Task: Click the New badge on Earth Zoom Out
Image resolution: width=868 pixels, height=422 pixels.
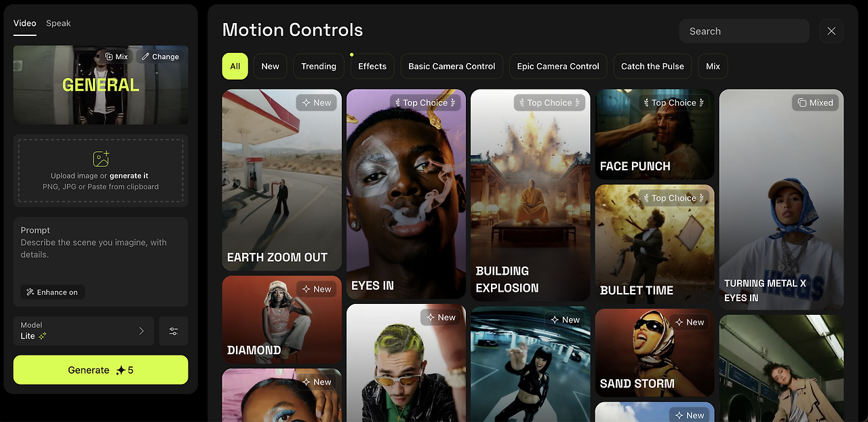Action: [317, 102]
